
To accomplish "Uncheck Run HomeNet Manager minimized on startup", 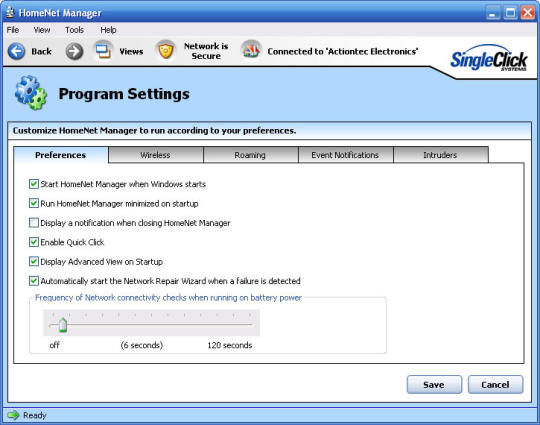I will click(33, 203).
